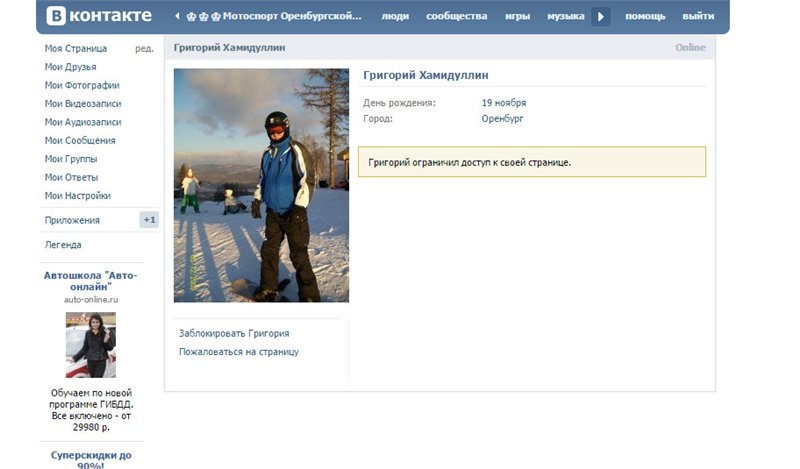Open Мои Аудиозаписи
This screenshot has height=469, width=800.
pos(83,122)
